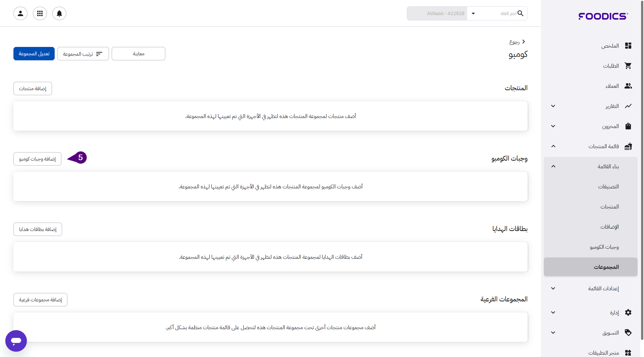
Task: Open the account selector dropdown arrow
Action: point(473,13)
